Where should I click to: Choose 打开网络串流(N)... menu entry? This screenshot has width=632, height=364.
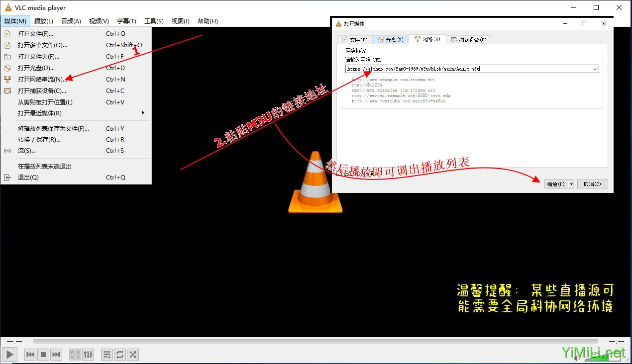click(76, 80)
